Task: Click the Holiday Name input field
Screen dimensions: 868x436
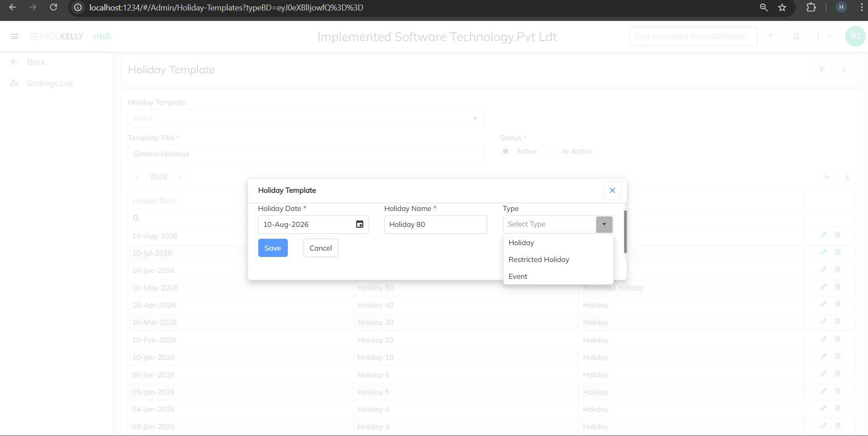Action: click(435, 224)
